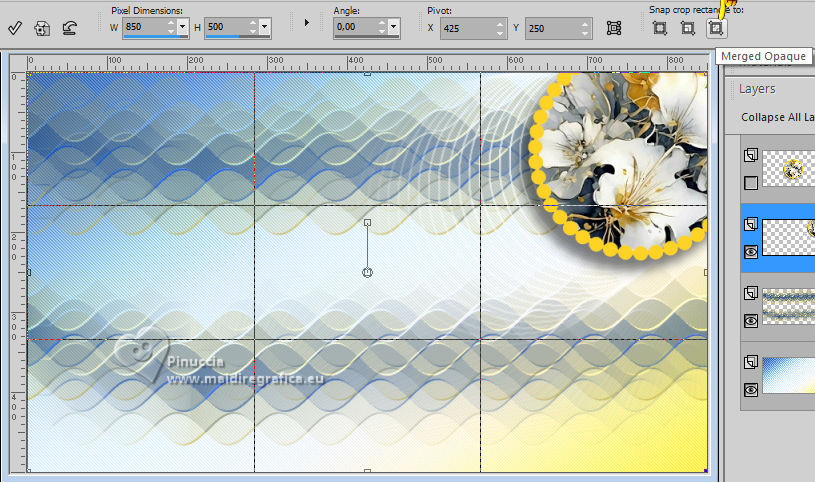
Task: Hide the wave pattern layer
Action: [751, 321]
